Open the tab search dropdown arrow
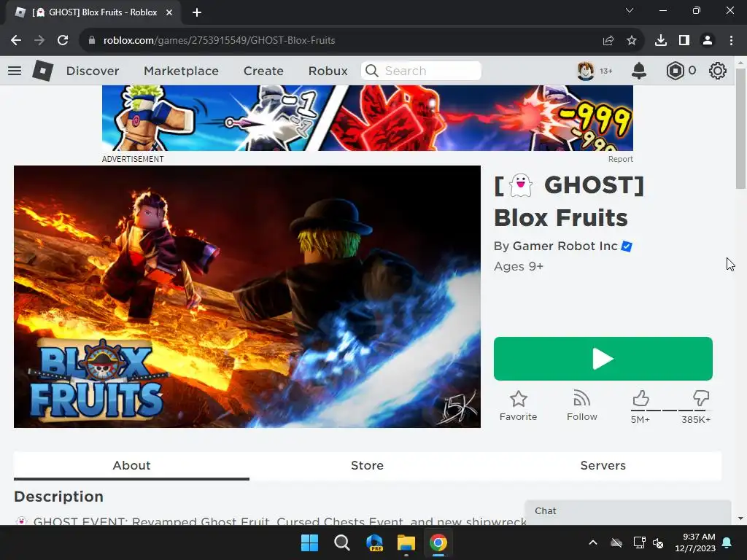The image size is (747, 560). point(630,10)
